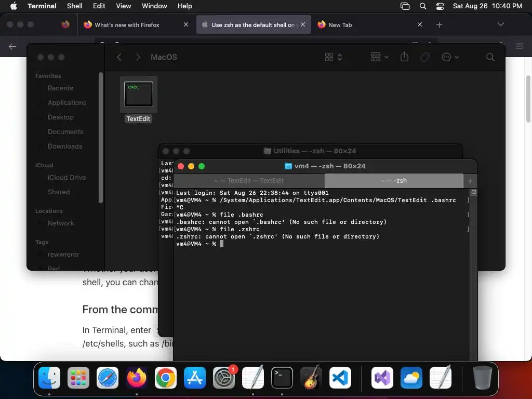
Task: Click the Firefox page scrollbar
Action: [528, 98]
